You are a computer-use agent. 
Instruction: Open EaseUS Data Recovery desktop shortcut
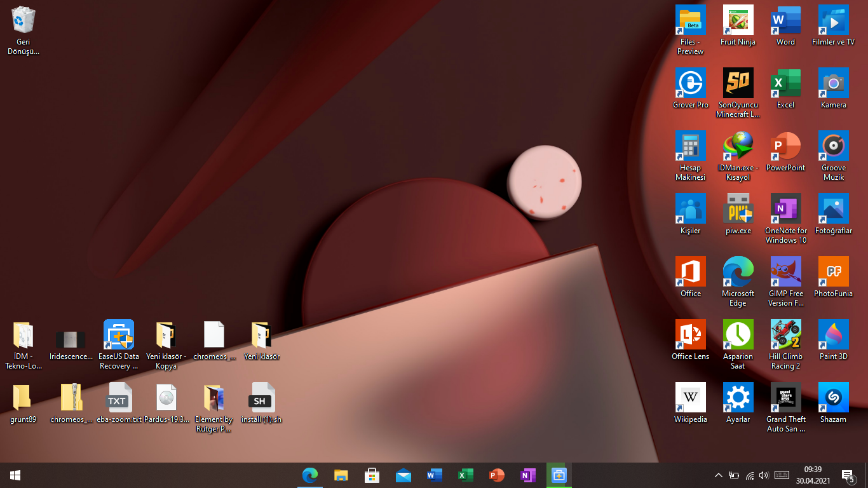tap(119, 344)
